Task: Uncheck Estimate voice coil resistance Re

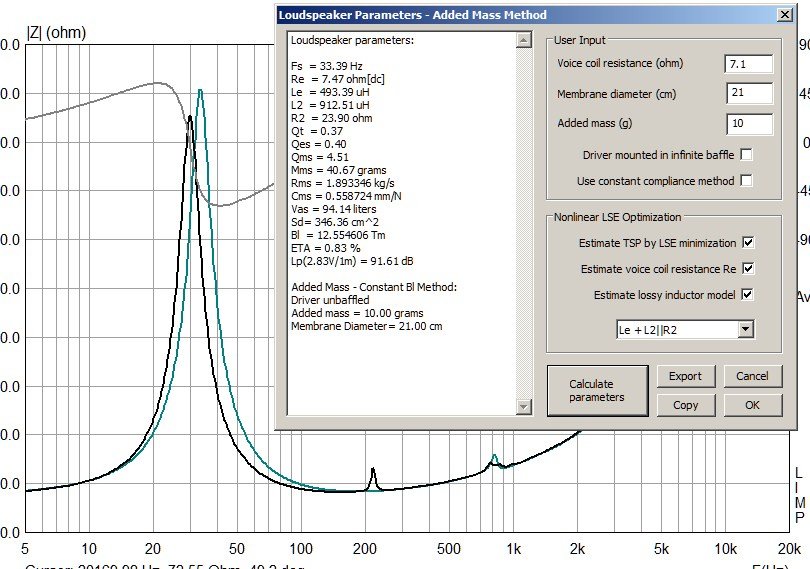Action: tap(747, 268)
